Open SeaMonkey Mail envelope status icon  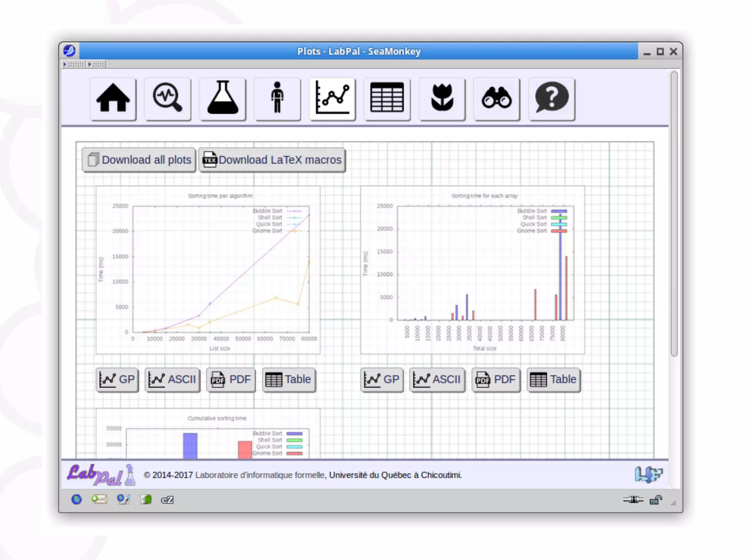[x=99, y=499]
